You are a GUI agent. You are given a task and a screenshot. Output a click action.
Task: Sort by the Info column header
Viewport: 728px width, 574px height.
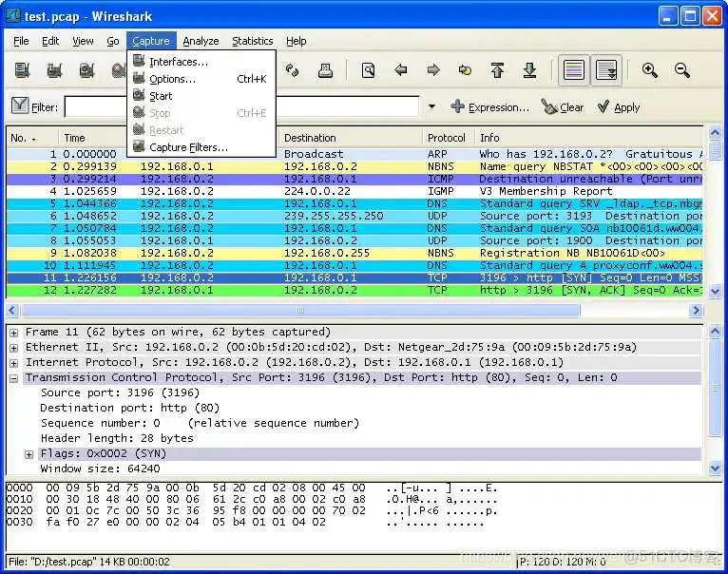click(588, 138)
